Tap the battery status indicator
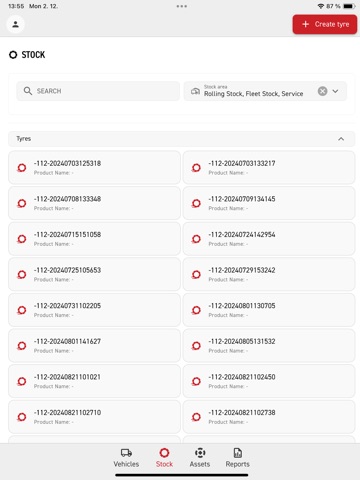Viewport: 360px width, 480px height. pos(349,6)
